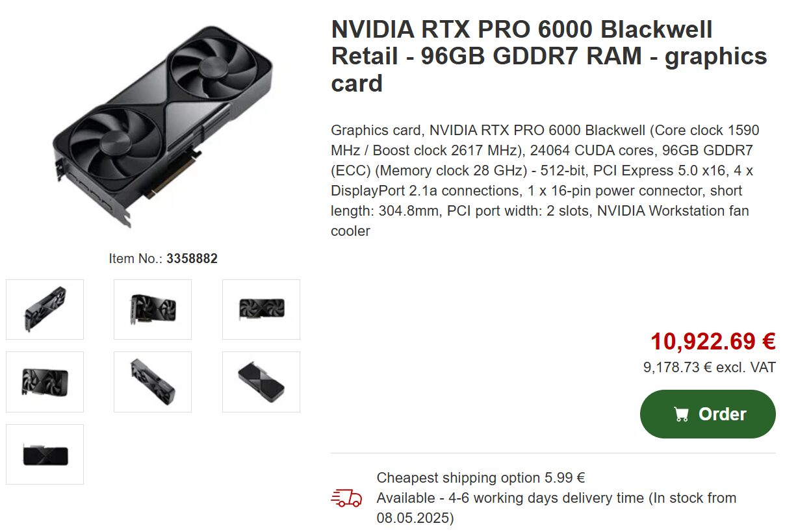Screen dimensions: 785x532
Task: Click the shopping cart icon on Order button
Action: click(x=680, y=414)
